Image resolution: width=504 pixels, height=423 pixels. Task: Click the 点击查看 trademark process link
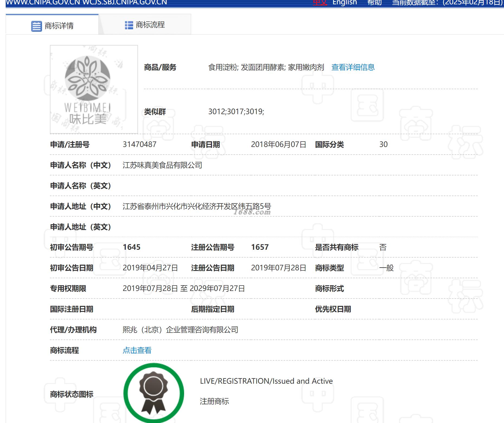pos(137,350)
